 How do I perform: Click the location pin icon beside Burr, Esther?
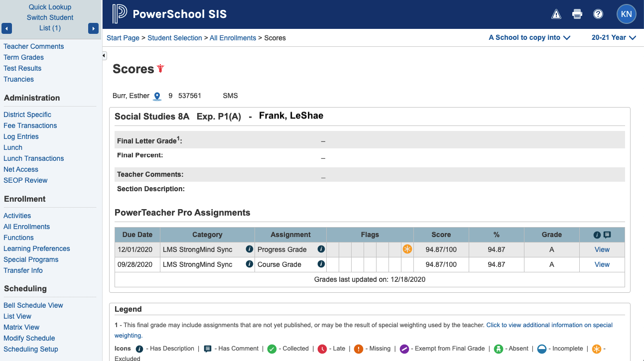(157, 96)
